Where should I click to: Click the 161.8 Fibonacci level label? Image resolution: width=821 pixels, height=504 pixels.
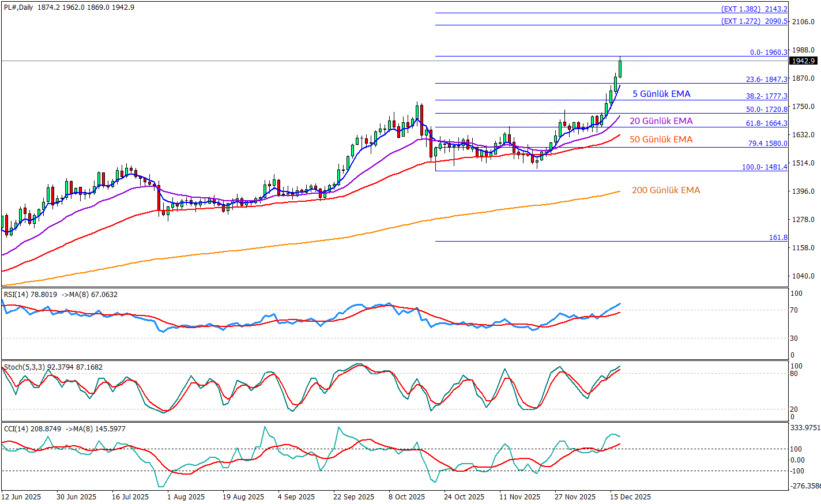(x=778, y=238)
